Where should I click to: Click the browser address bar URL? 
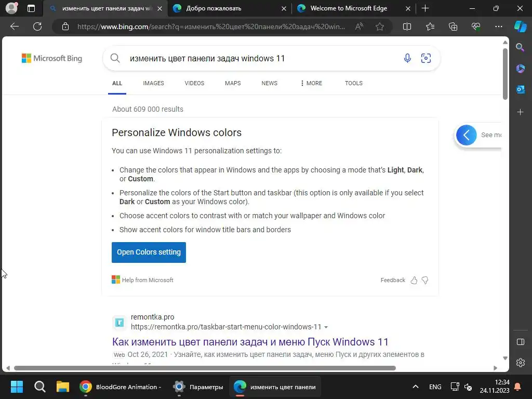pos(211,26)
